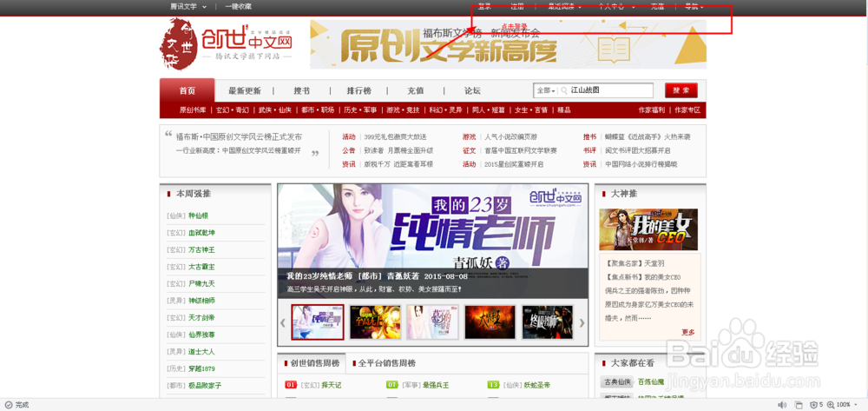Open the 穿越1879 book link

(x=201, y=368)
